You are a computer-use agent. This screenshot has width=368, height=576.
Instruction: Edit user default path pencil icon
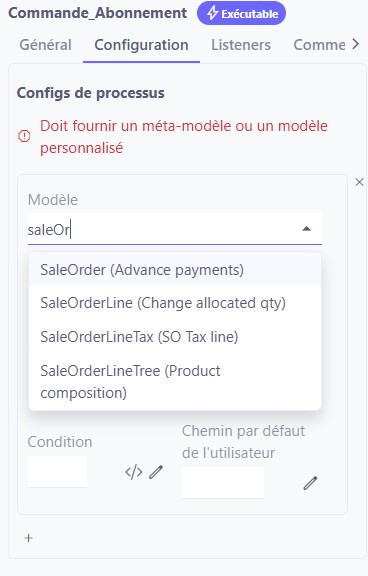coord(310,483)
